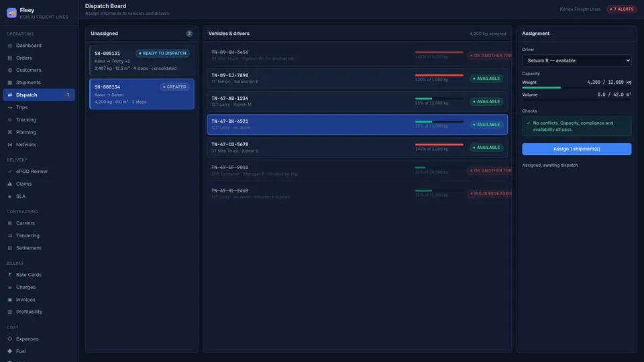Click the '4,200 kg selected' text
Screen dimensions: 644x362
tap(488, 34)
